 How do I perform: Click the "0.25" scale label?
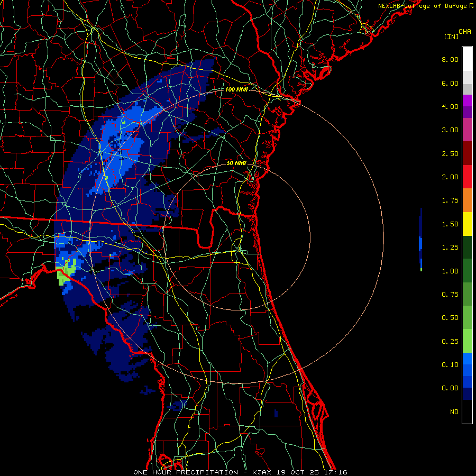pos(450,342)
